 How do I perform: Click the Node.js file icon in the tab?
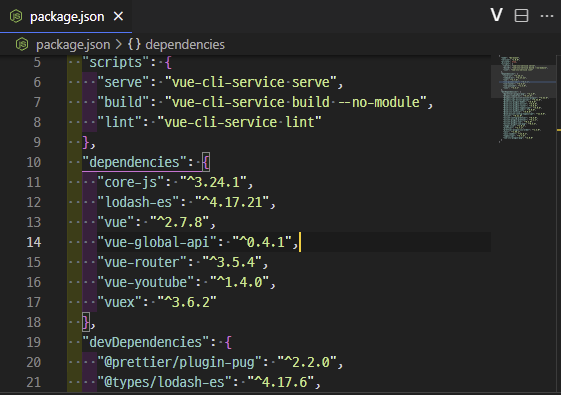pyautogui.click(x=16, y=16)
